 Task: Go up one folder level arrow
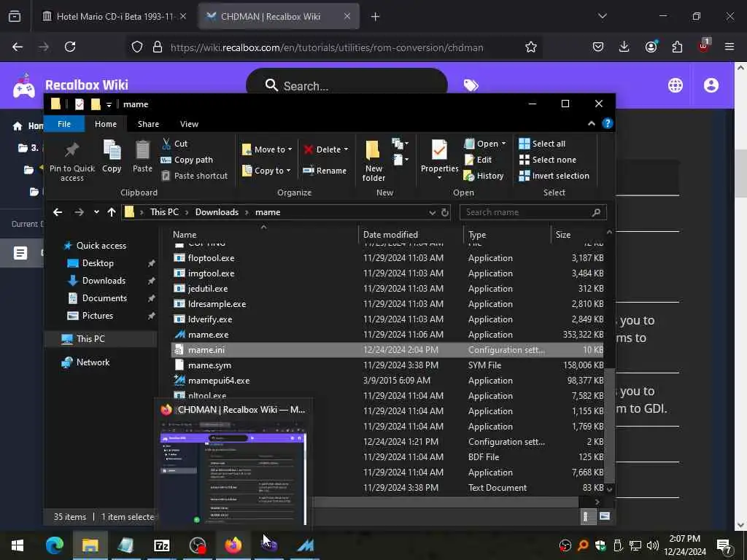pyautogui.click(x=112, y=212)
